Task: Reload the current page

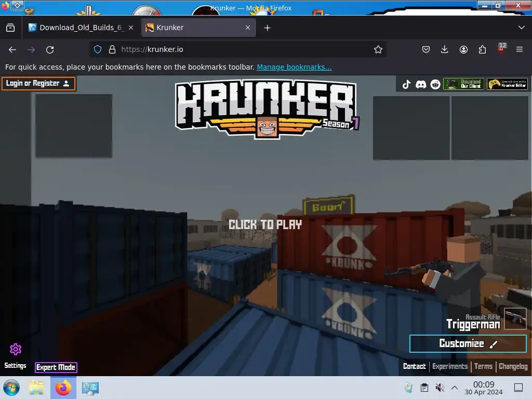Action: (x=50, y=50)
